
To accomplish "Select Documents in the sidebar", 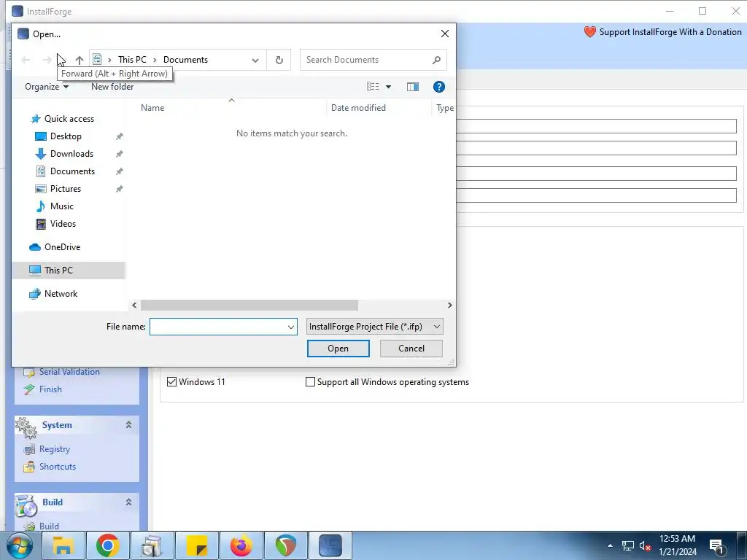I will point(72,171).
